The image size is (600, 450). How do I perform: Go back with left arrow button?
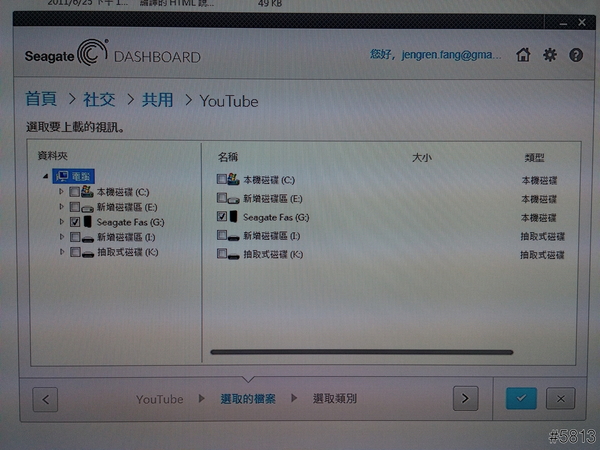[x=45, y=399]
